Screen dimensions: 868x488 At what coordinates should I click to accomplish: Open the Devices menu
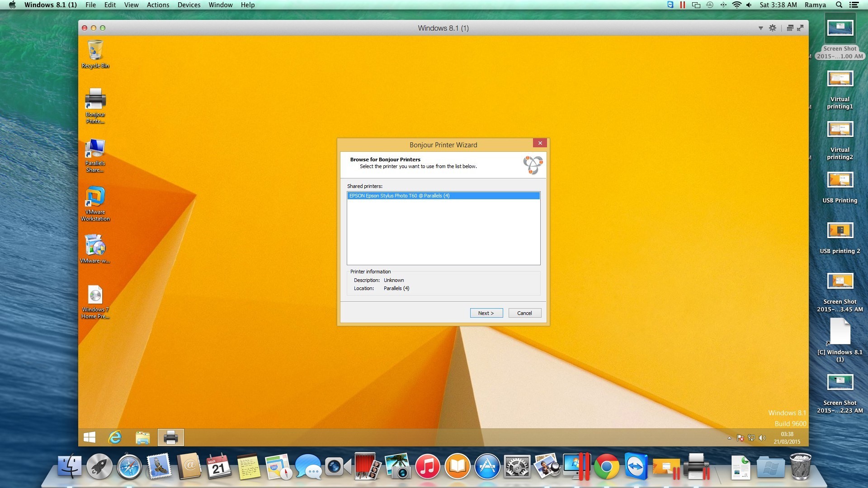point(189,5)
